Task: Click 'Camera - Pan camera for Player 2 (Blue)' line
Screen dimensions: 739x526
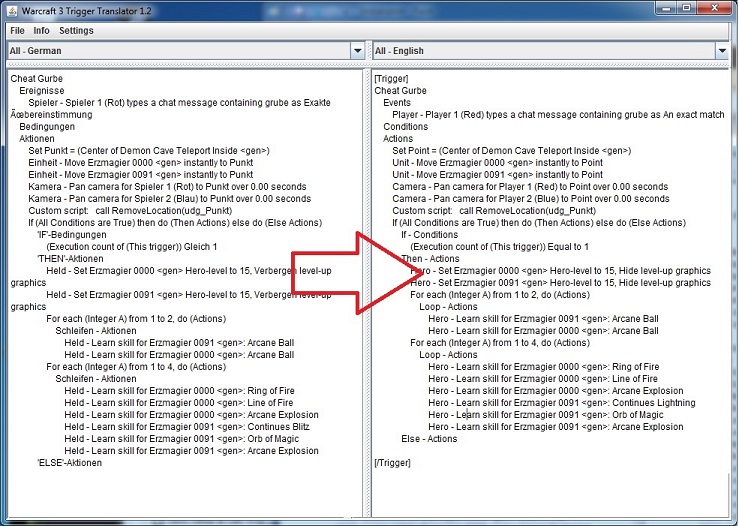Action: pyautogui.click(x=531, y=199)
